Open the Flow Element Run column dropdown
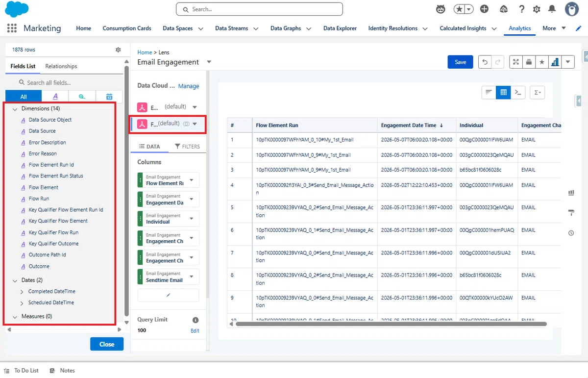 [x=192, y=180]
